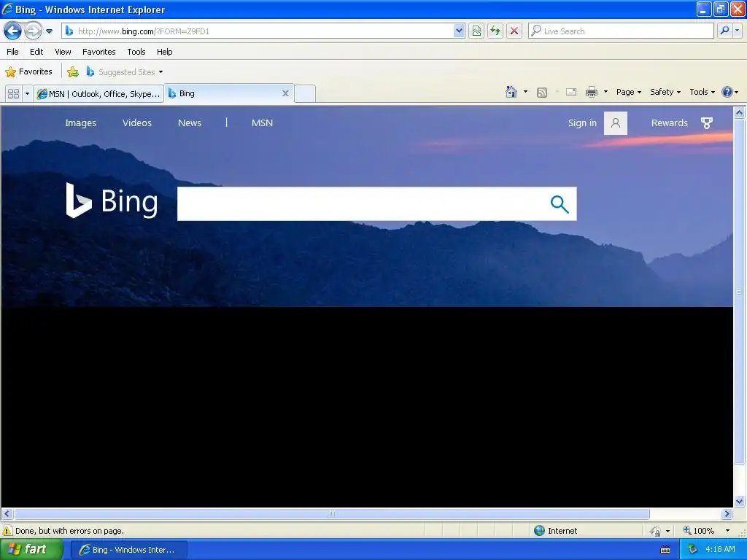Click the horizontal scrollbar right arrow
This screenshot has width=747, height=560.
tap(727, 514)
